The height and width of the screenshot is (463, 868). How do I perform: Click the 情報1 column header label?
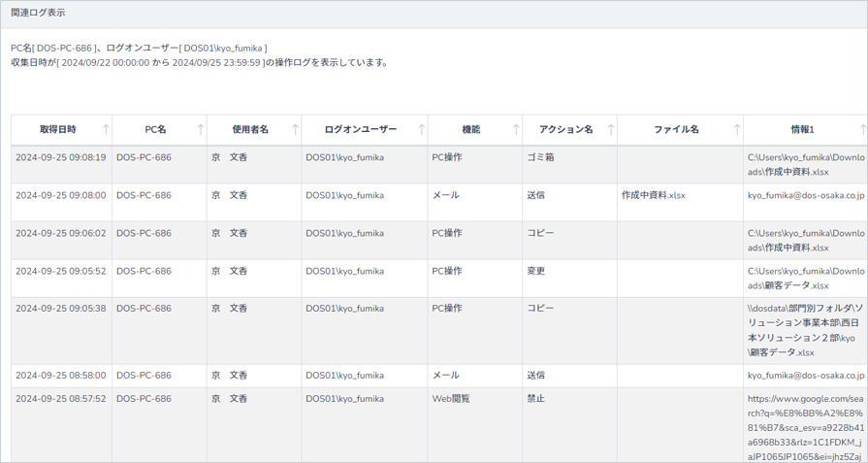pos(802,130)
